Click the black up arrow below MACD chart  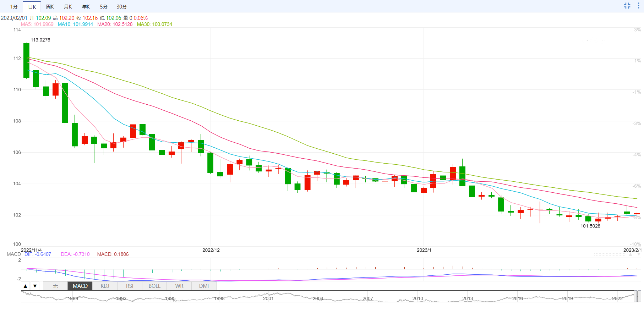25,286
